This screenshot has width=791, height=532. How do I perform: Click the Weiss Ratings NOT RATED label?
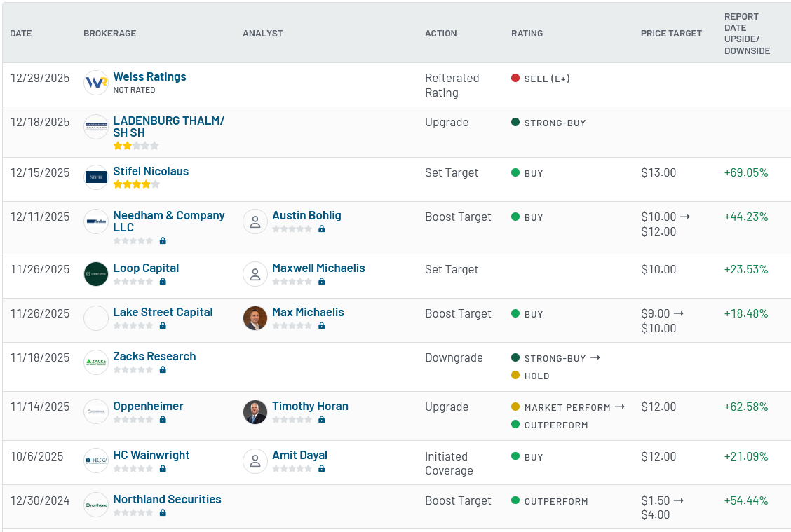[x=134, y=90]
